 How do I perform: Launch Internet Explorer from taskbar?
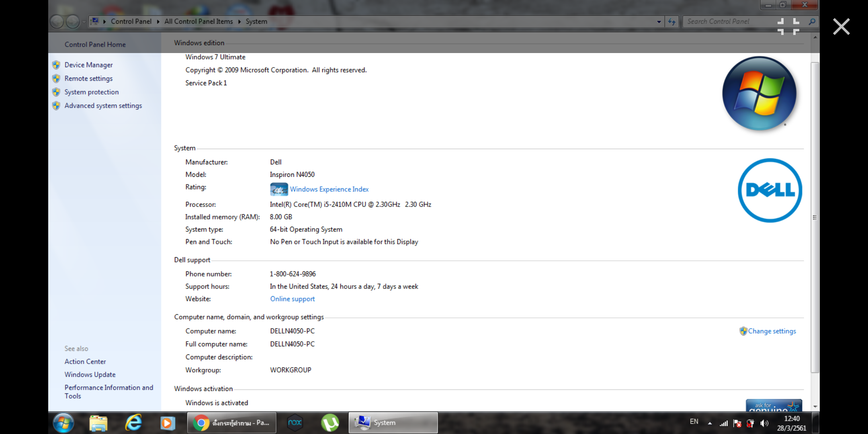[x=133, y=423]
